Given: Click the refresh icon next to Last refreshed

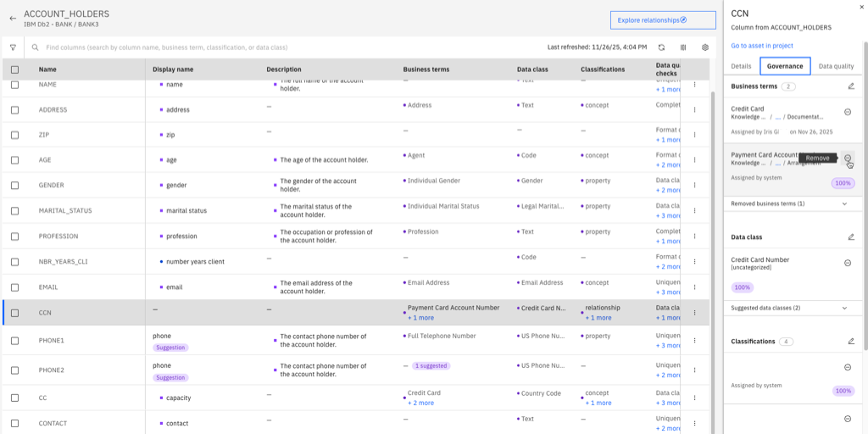Looking at the screenshot, I should [x=661, y=47].
